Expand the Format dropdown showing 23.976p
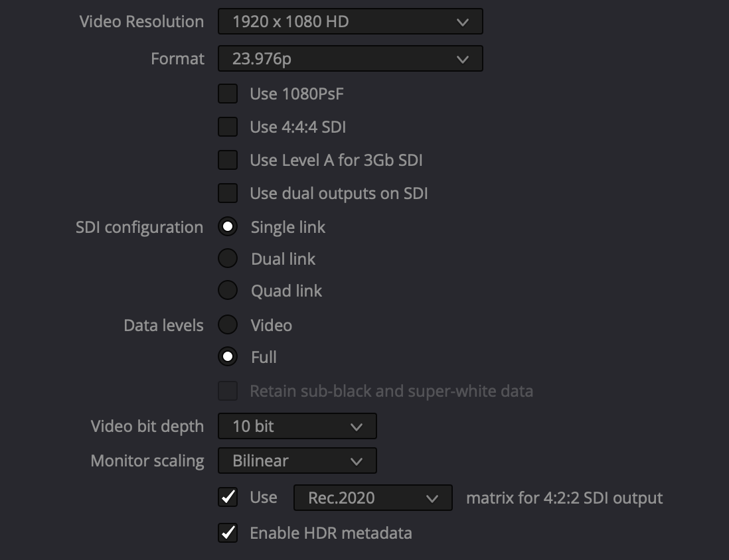 [350, 58]
